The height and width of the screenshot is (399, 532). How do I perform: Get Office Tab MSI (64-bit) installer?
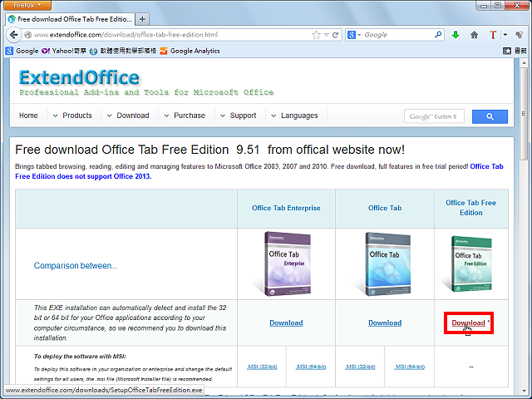pyautogui.click(x=410, y=367)
